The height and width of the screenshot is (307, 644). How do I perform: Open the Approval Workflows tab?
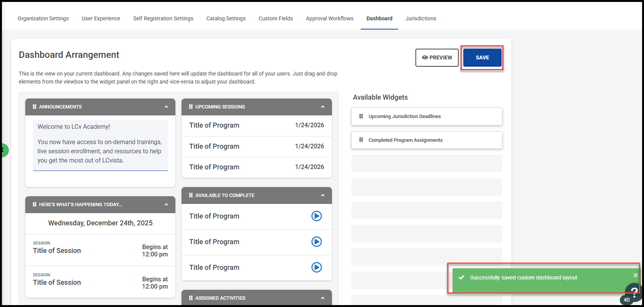(329, 18)
